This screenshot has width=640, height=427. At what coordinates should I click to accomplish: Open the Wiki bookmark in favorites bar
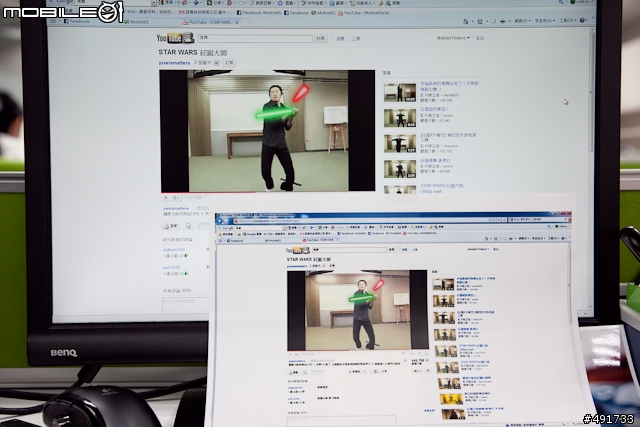click(149, 11)
